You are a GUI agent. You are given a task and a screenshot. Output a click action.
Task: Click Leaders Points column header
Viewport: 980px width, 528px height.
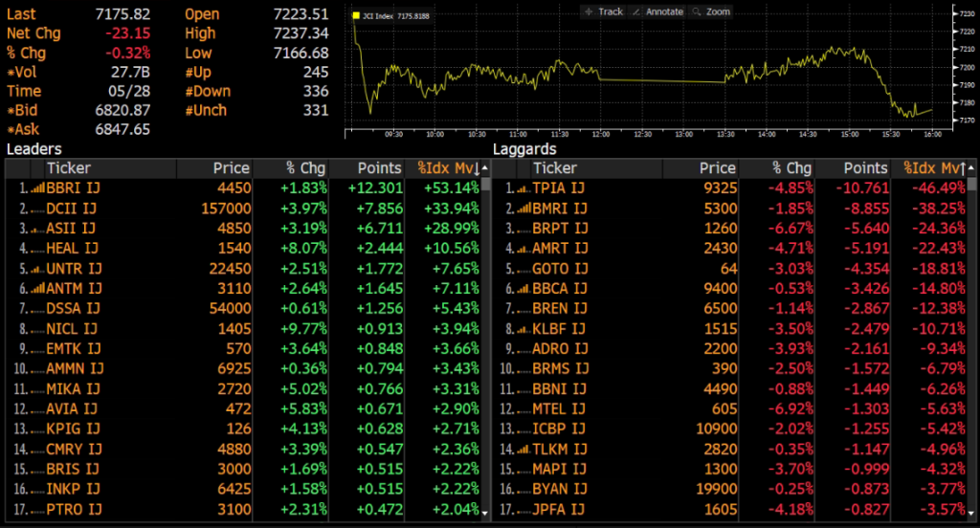coord(379,168)
